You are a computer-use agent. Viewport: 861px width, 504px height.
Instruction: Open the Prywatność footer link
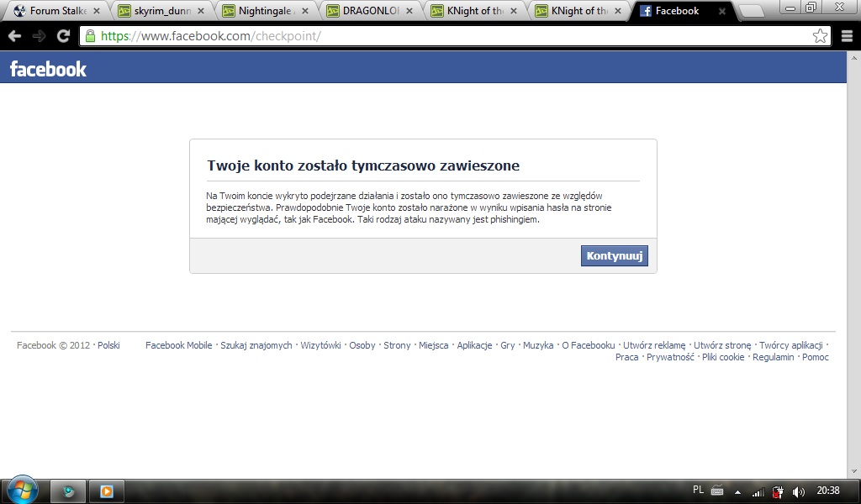pos(670,358)
